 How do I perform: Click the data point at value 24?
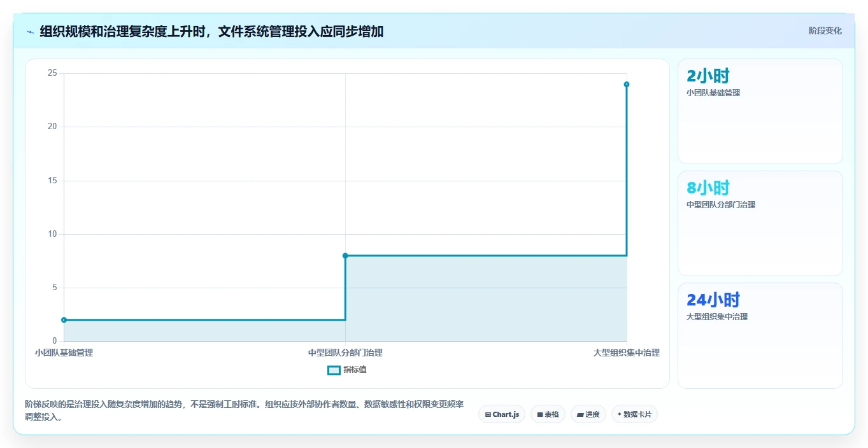tap(627, 84)
